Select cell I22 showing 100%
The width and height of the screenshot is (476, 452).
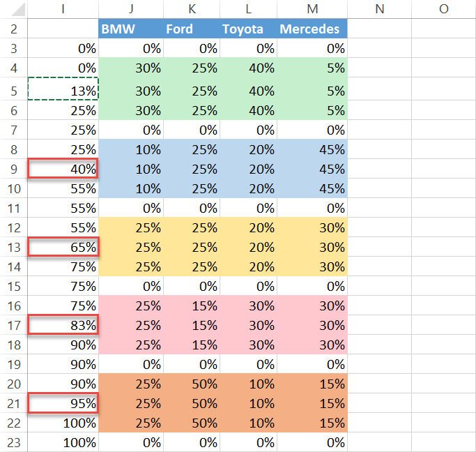pyautogui.click(x=63, y=423)
